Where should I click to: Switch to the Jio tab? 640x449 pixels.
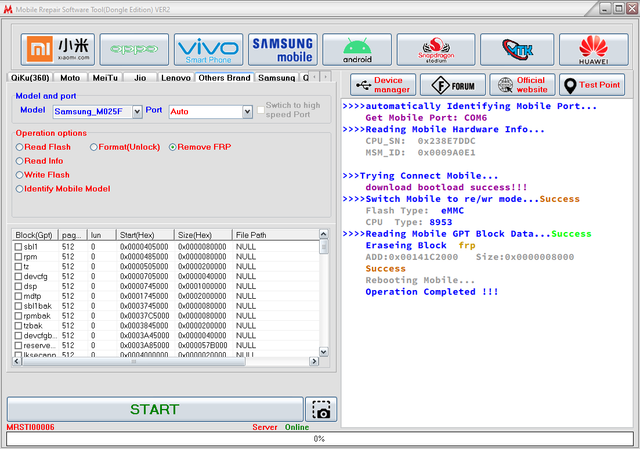[140, 78]
